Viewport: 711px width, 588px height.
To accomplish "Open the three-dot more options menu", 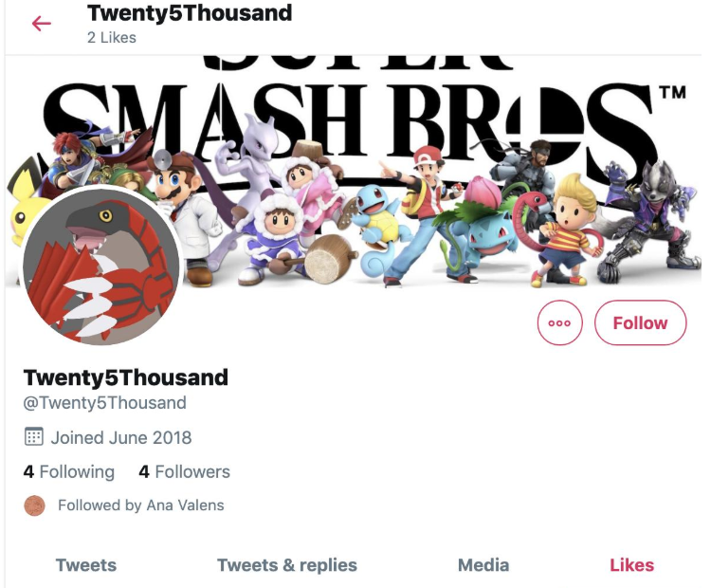I will 559,322.
